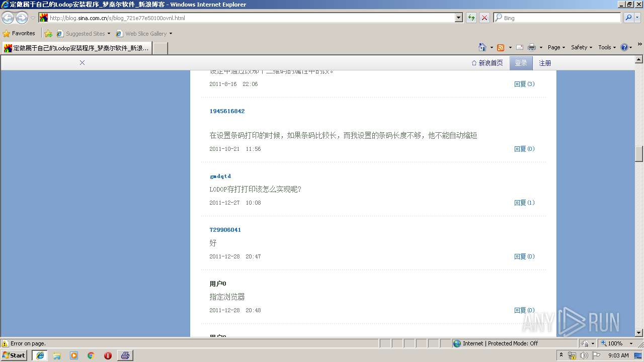Open a new blank tab
Image resolution: width=644 pixels, height=362 pixels.
160,48
